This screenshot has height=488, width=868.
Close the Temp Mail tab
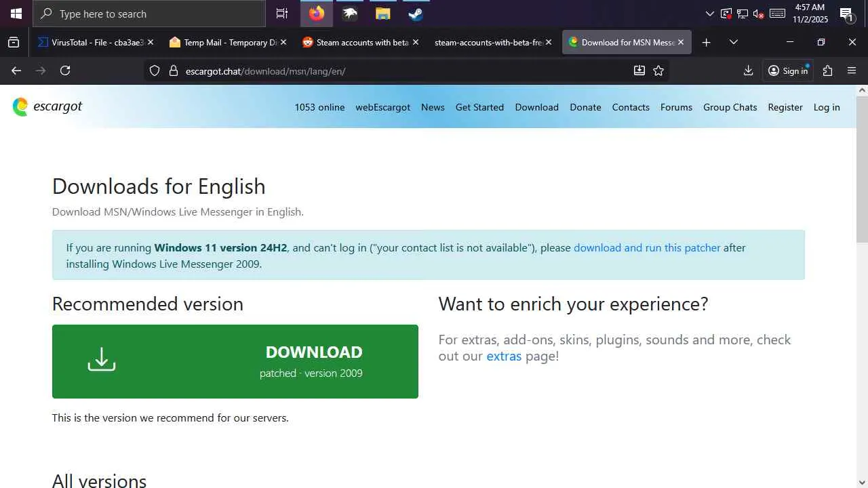[283, 42]
